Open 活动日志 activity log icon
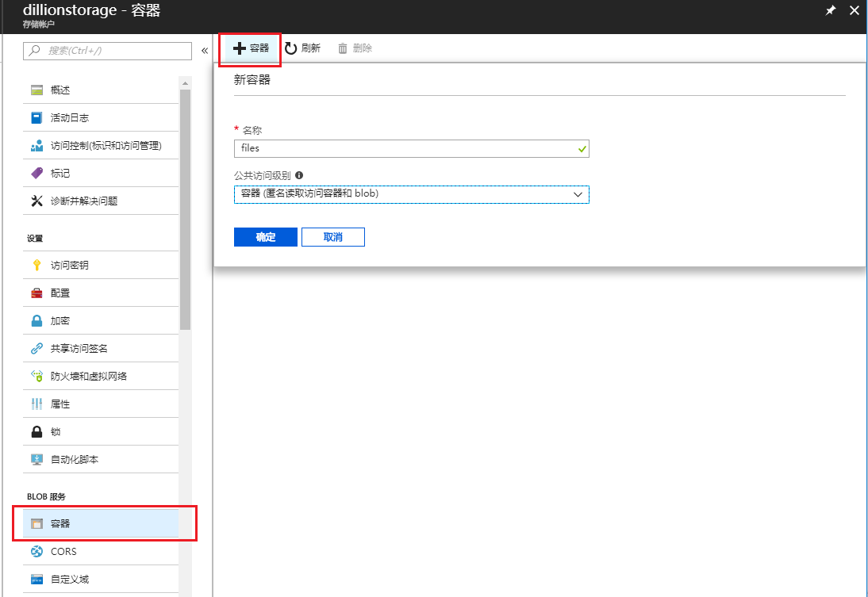The width and height of the screenshot is (868, 597). coord(36,118)
